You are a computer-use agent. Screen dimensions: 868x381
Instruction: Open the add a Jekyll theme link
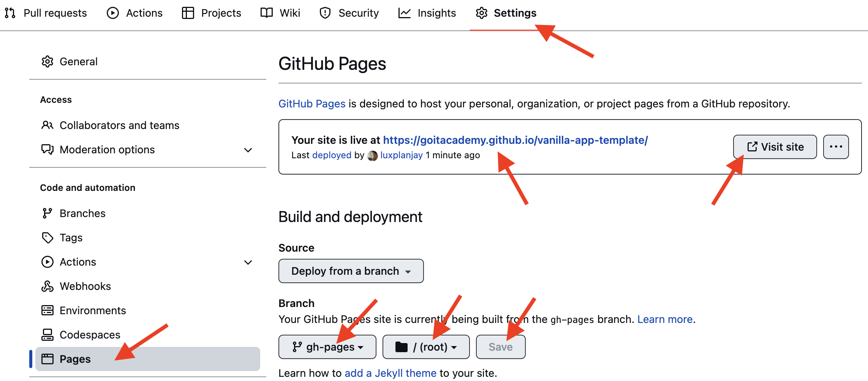click(x=390, y=373)
